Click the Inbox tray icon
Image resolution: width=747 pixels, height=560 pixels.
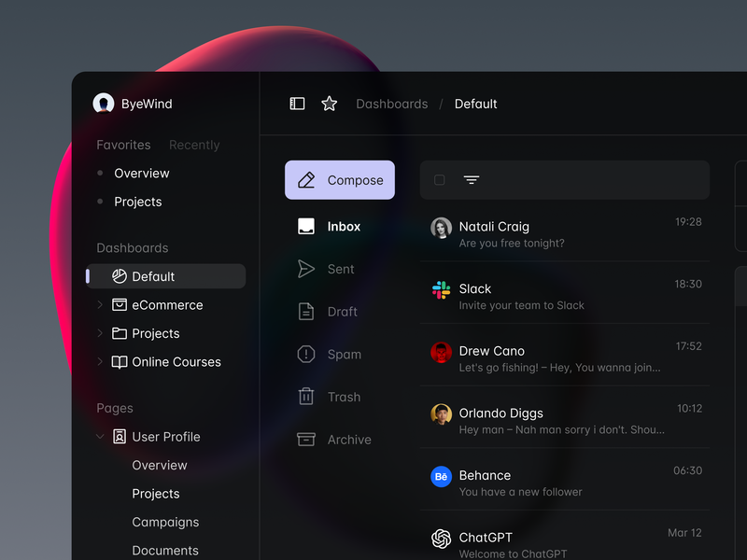306,226
